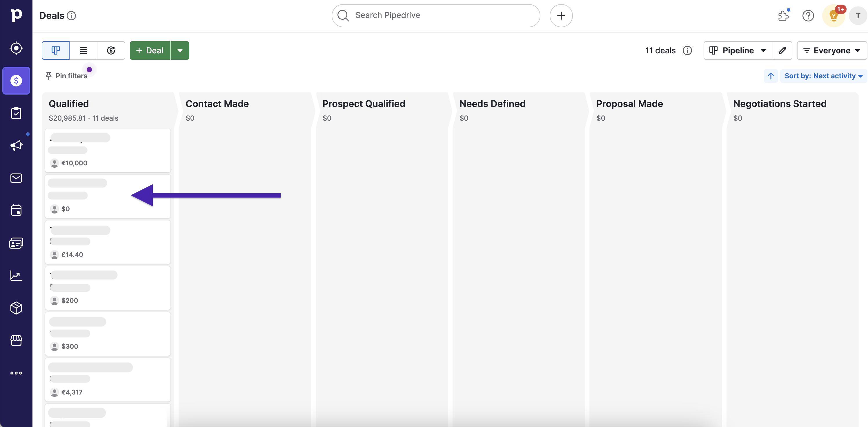Open the Everyone filter dropdown
This screenshot has height=427, width=868.
[831, 50]
